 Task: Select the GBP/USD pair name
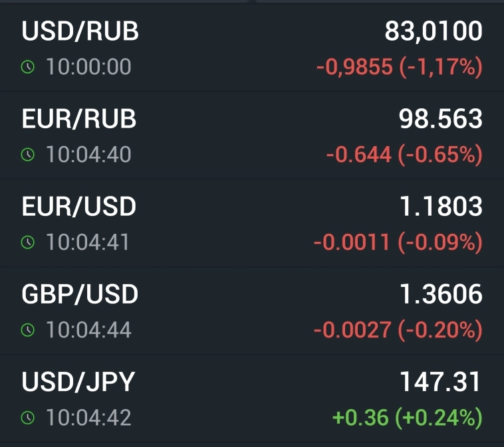pos(80,294)
